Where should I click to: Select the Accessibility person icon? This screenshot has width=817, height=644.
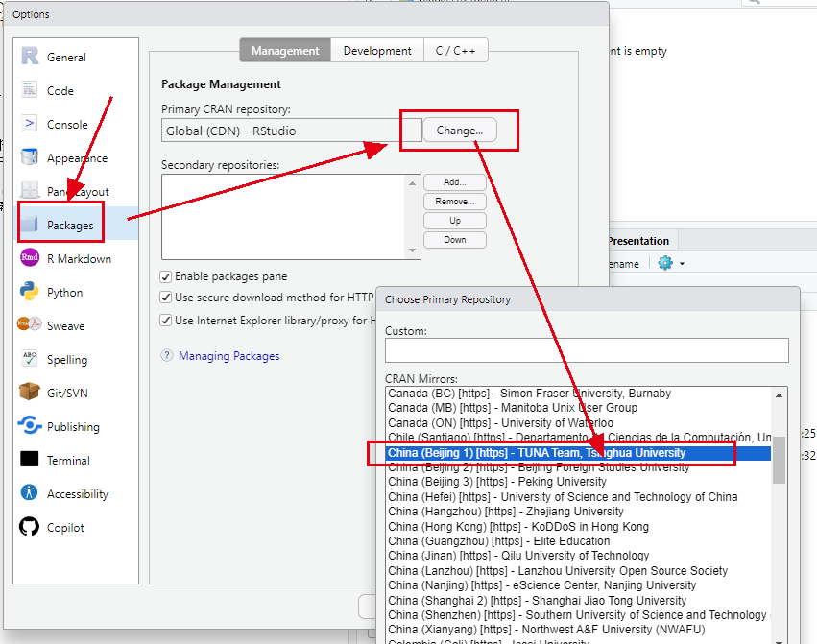(30, 492)
